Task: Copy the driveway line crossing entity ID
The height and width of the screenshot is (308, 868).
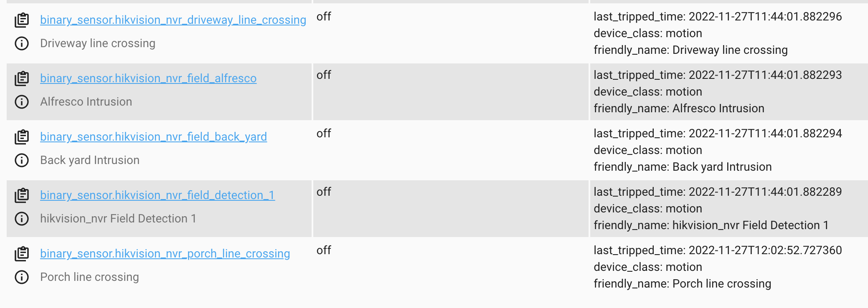Action: [21, 20]
